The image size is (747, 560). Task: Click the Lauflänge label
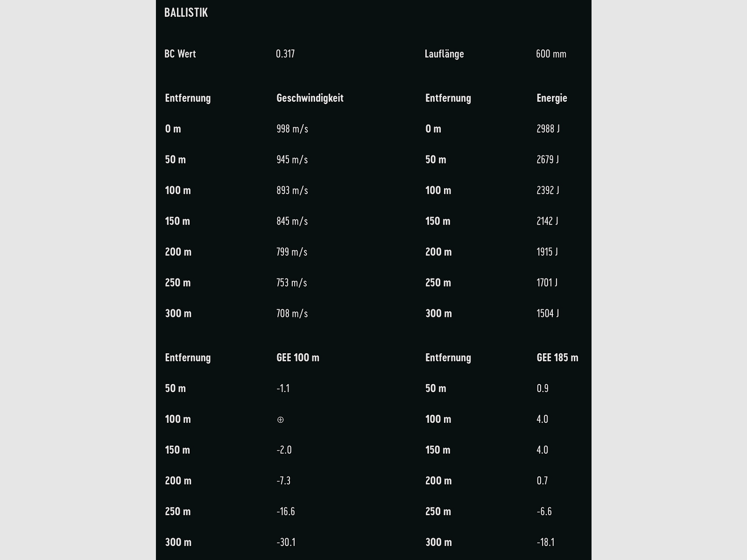444,54
